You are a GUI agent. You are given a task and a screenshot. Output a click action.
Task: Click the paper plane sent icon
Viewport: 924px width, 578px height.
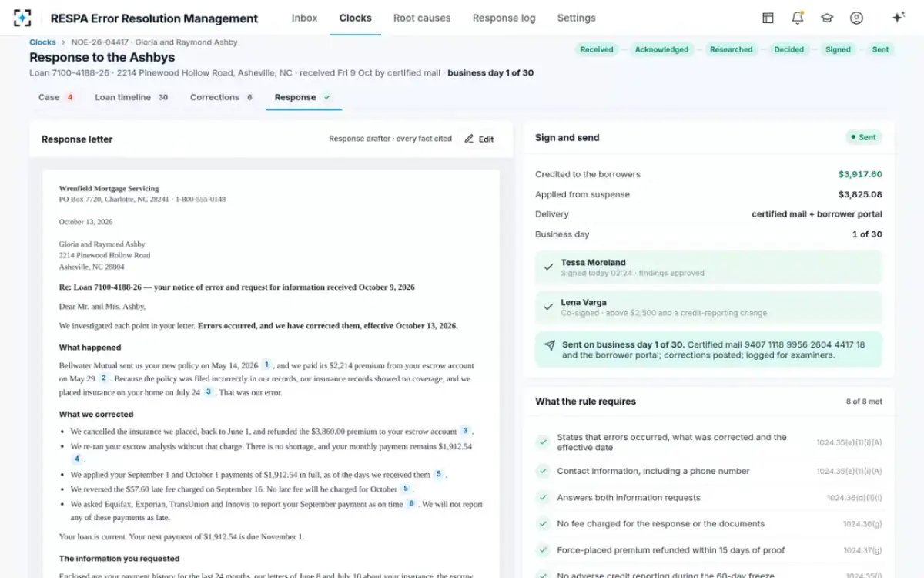tap(549, 345)
